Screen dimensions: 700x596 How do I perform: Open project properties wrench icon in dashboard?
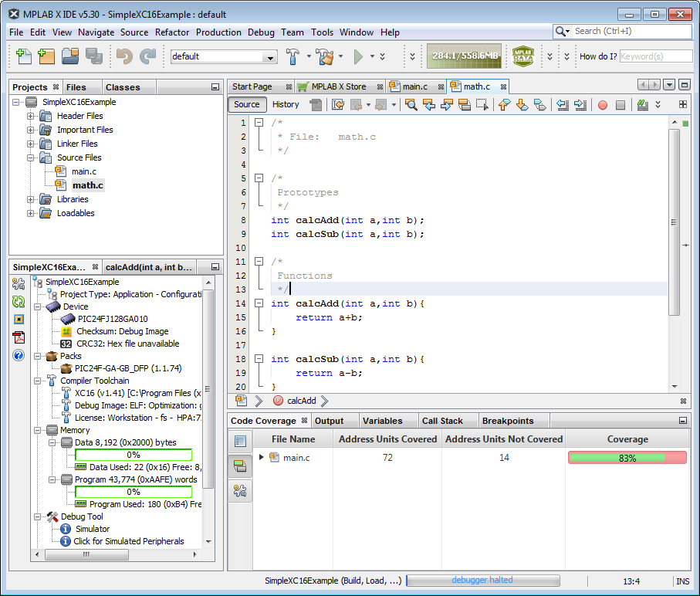click(19, 283)
